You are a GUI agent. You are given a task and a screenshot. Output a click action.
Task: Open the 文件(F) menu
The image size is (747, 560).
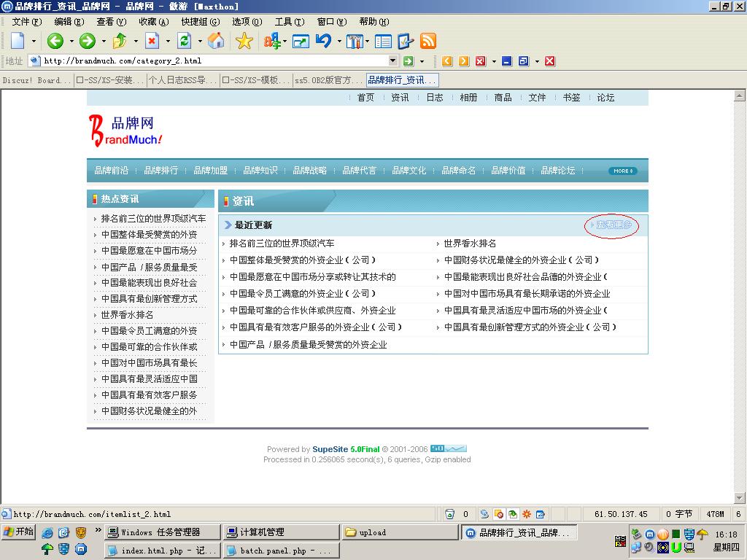[27, 22]
